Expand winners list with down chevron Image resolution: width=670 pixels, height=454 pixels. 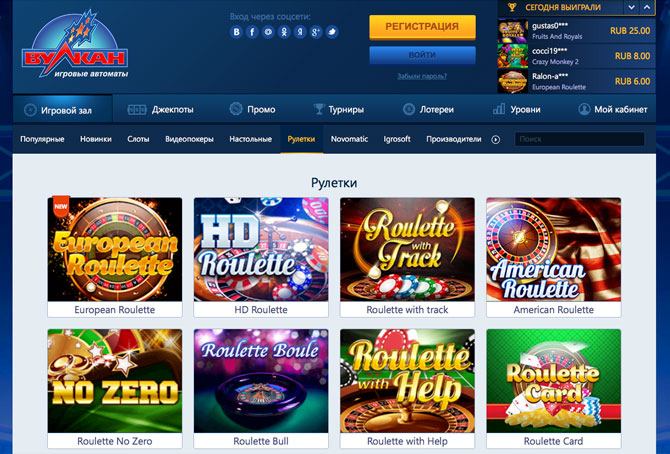[x=631, y=7]
